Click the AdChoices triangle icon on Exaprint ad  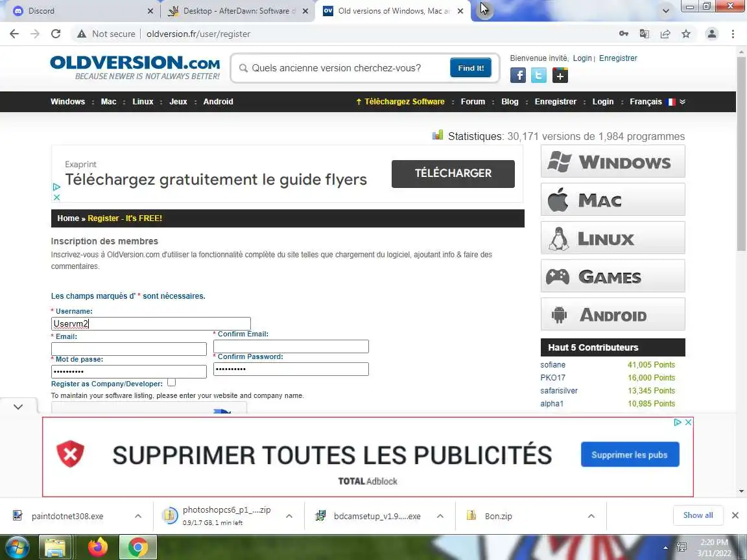(x=56, y=187)
